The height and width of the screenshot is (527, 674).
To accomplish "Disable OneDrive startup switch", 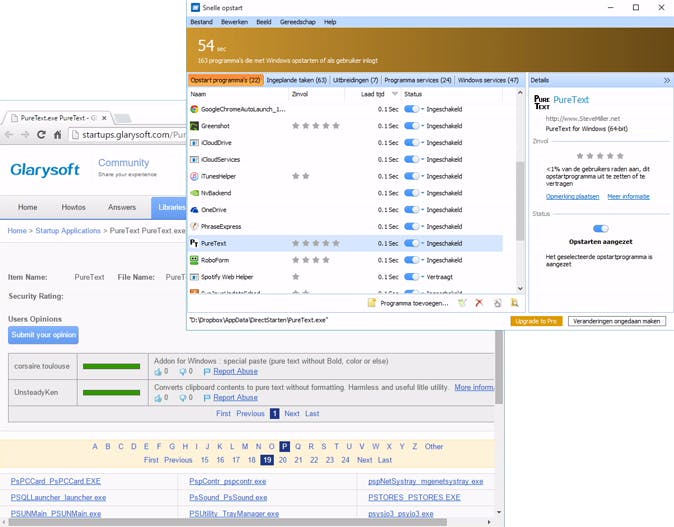I will click(x=411, y=210).
